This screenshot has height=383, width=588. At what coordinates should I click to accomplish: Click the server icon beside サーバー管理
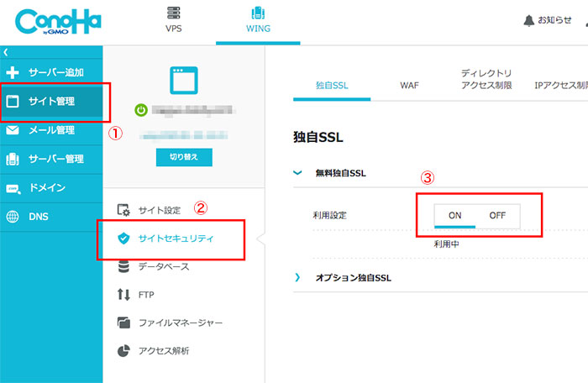[x=13, y=159]
